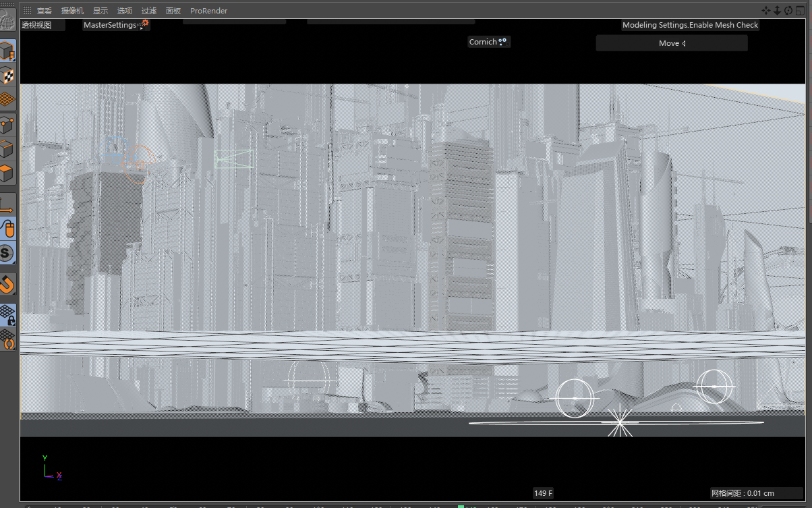Toggle Modeling Settings Enable Mesh Check
The image size is (812, 508).
click(690, 25)
